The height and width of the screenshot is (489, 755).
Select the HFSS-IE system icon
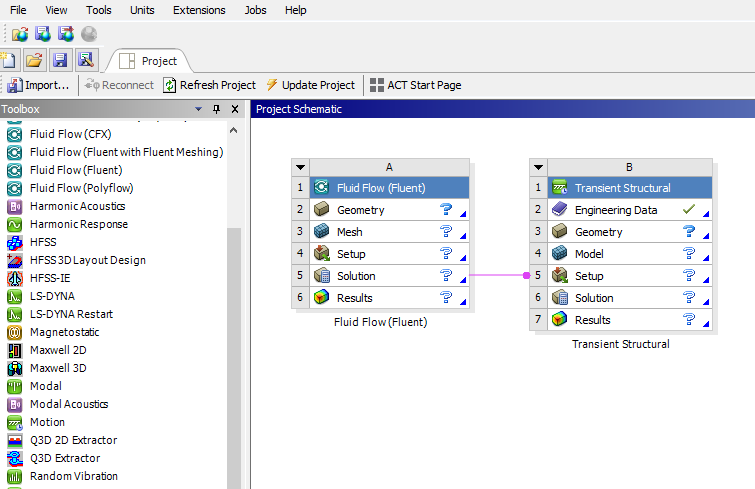click(x=14, y=278)
